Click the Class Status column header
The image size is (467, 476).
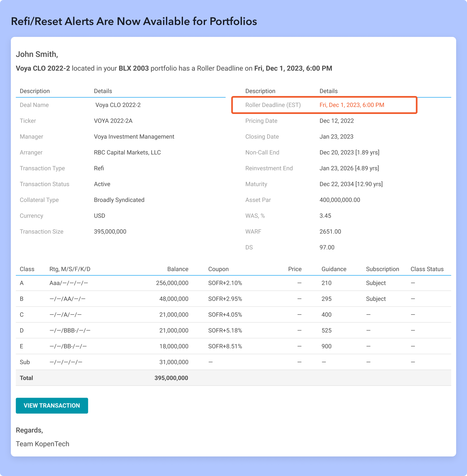pos(427,269)
